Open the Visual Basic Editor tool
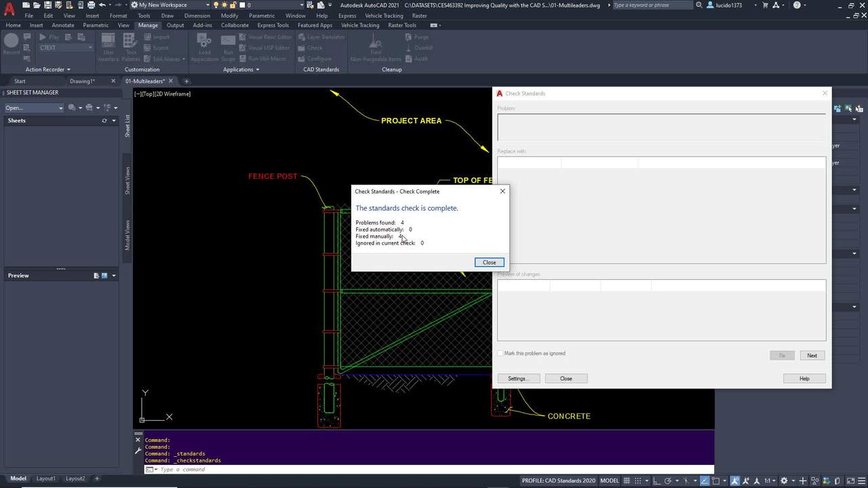This screenshot has width=868, height=488. 264,37
